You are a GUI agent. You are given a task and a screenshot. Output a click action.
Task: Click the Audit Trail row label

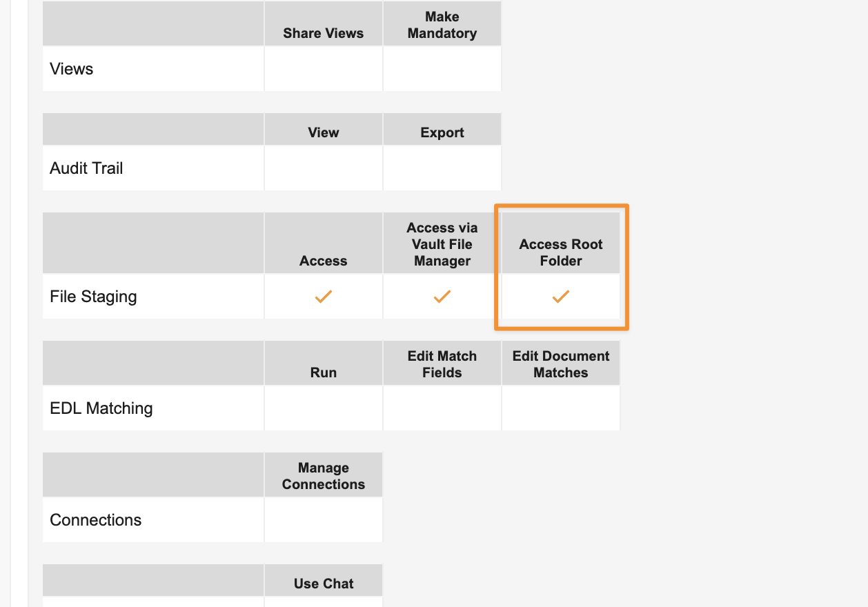pyautogui.click(x=86, y=168)
